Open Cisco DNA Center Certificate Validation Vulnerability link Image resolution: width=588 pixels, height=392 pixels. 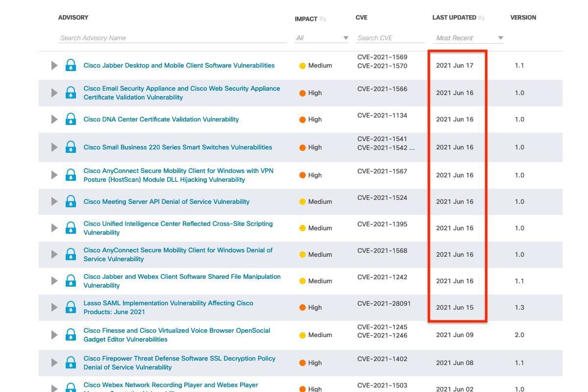[161, 119]
